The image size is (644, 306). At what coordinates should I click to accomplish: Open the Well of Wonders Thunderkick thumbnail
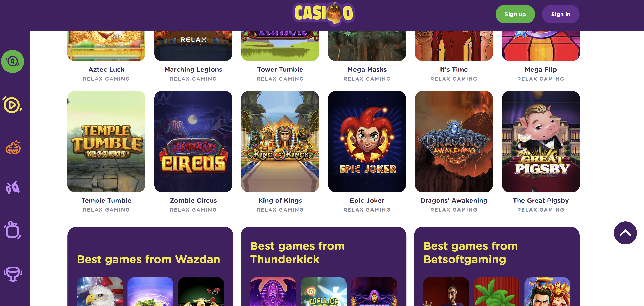323,291
